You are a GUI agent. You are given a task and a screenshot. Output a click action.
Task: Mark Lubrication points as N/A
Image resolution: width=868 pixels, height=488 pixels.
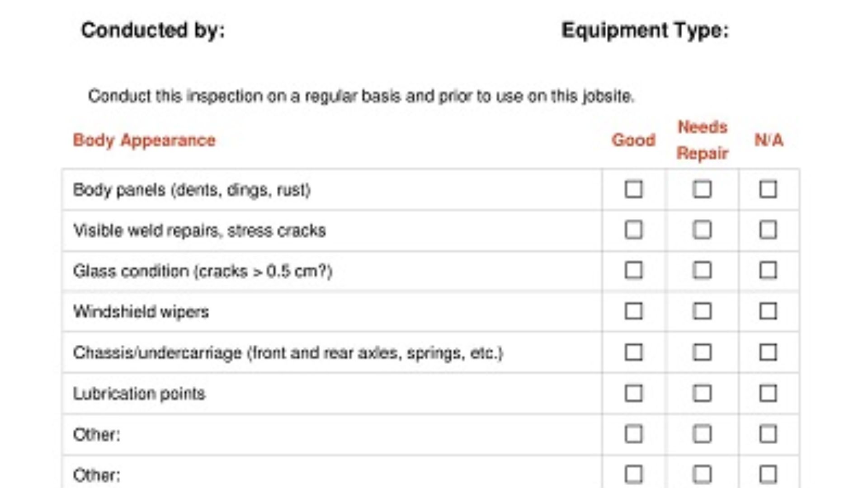[768, 394]
